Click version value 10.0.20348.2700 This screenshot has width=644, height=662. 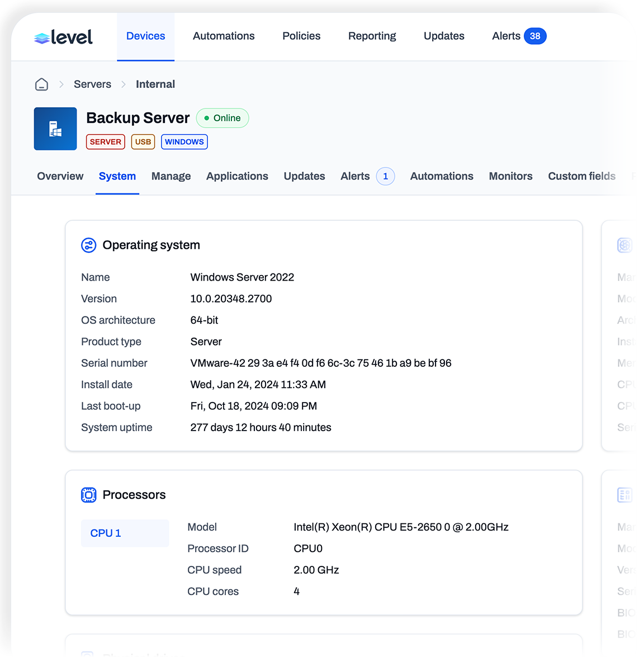[x=231, y=299]
